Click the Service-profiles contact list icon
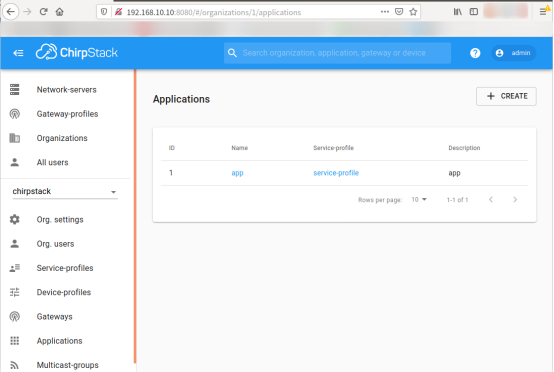The width and height of the screenshot is (554, 372). point(14,268)
